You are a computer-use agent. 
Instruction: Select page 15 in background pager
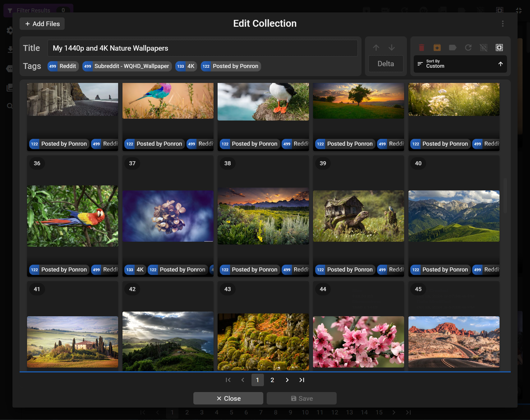(379, 412)
